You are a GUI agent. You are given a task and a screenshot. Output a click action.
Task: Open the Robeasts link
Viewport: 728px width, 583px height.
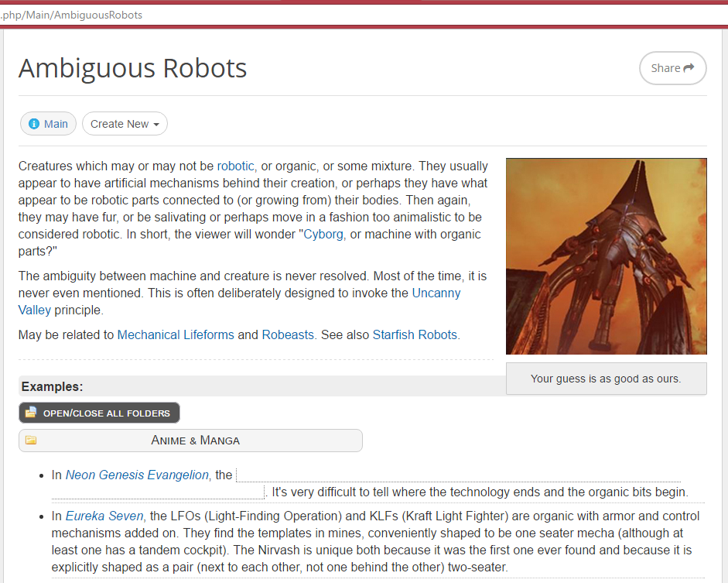288,335
